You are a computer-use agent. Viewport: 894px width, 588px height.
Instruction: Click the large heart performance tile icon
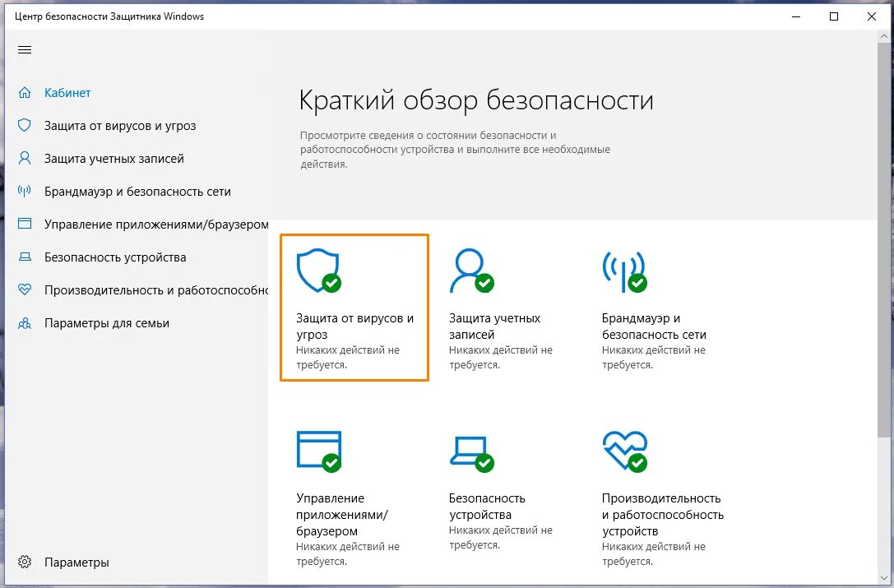pos(624,451)
